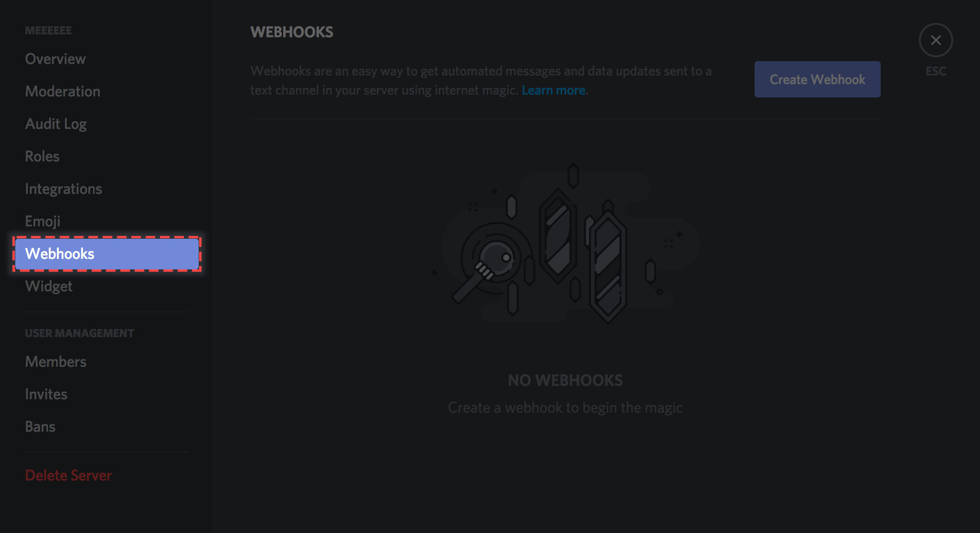The width and height of the screenshot is (980, 533).
Task: Click the Widget icon in sidebar
Action: point(49,286)
